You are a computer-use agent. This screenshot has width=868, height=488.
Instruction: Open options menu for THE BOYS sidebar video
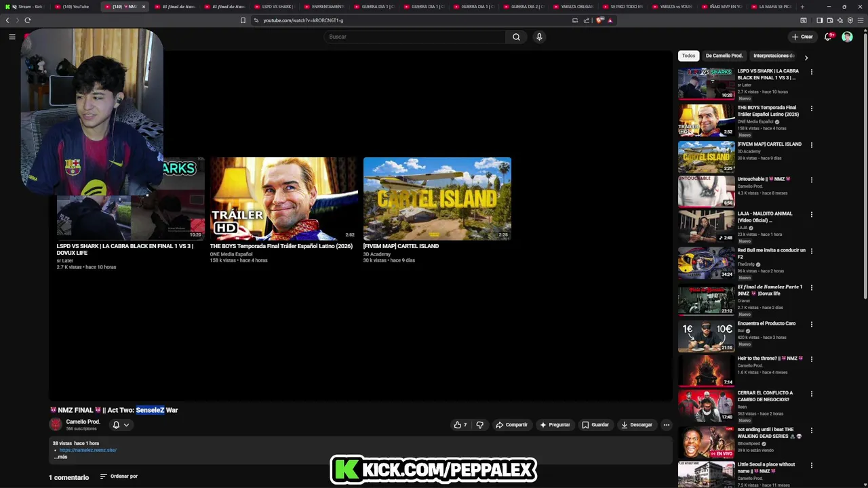coord(811,108)
